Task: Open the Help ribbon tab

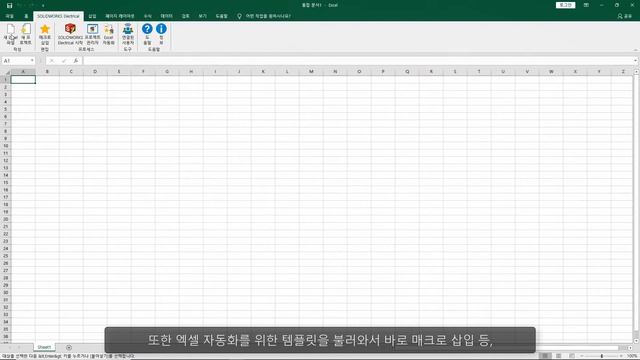Action: [222, 16]
